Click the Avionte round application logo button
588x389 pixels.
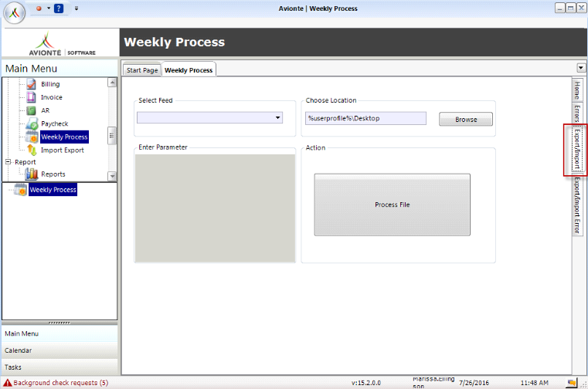point(14,13)
